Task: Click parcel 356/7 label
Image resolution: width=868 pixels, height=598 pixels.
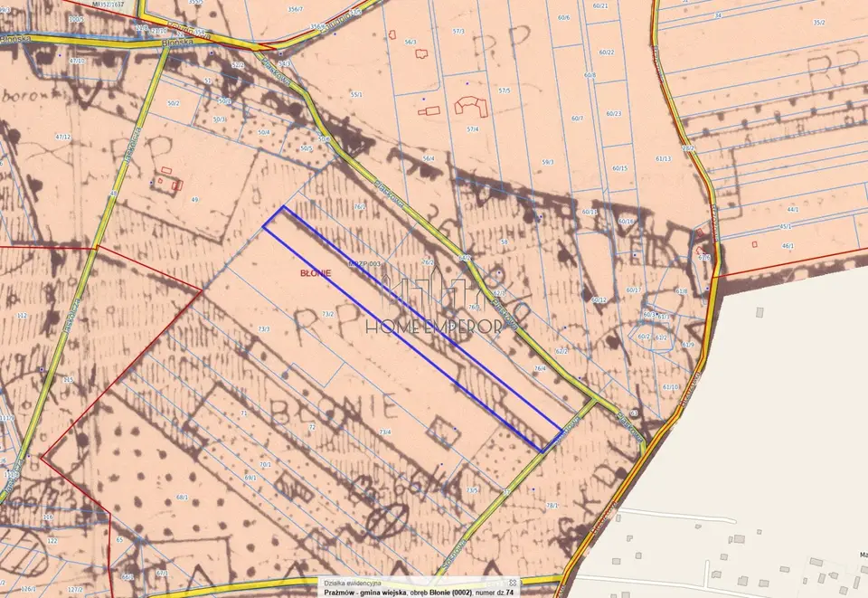Action: pyautogui.click(x=296, y=9)
